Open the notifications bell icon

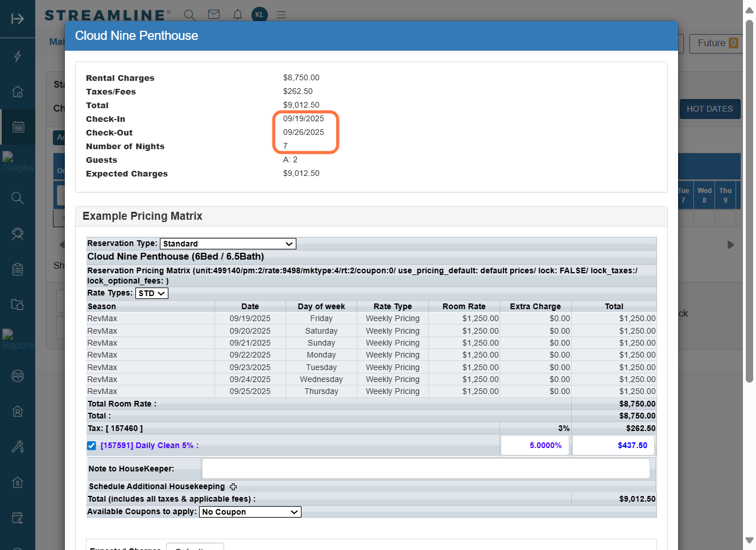coord(238,14)
